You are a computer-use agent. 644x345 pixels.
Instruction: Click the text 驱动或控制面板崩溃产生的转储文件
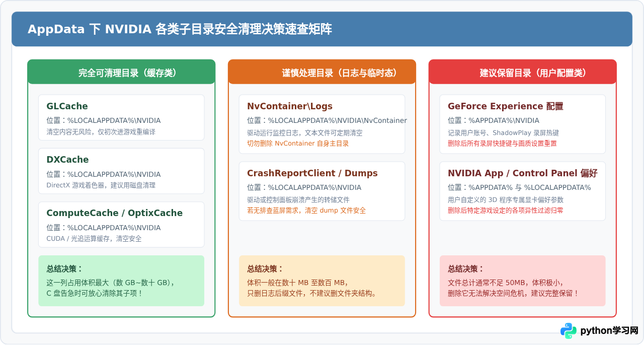coord(298,200)
